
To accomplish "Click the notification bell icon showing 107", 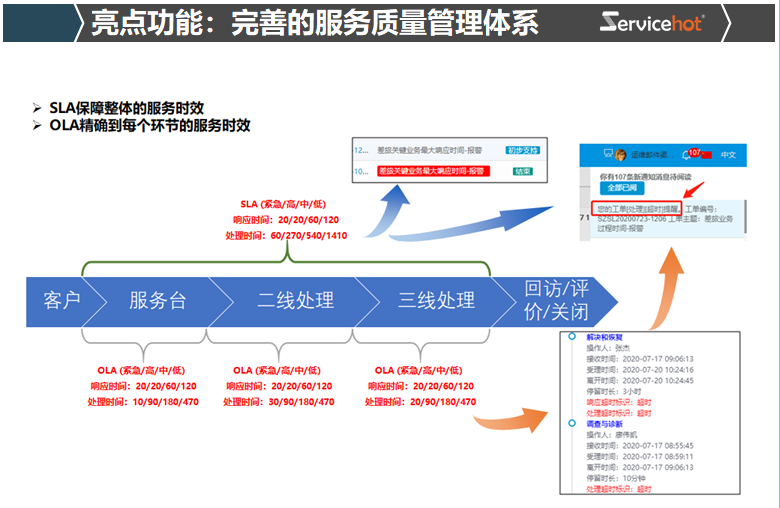I will pos(686,155).
